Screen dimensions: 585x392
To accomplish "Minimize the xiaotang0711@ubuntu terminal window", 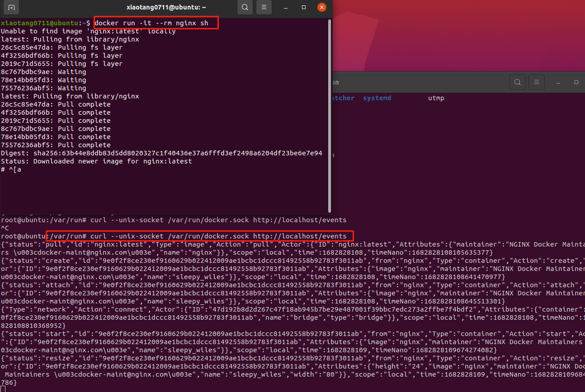I will click(x=286, y=7).
